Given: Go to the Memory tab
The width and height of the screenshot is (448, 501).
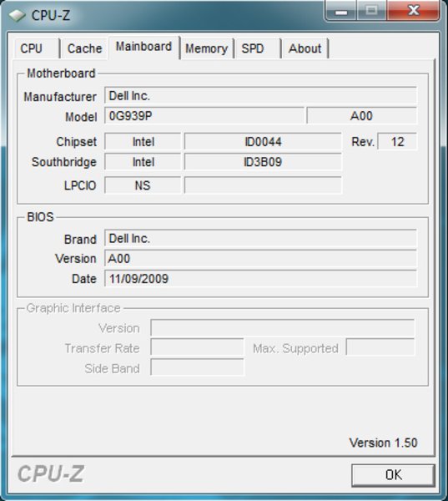Looking at the screenshot, I should (x=207, y=48).
